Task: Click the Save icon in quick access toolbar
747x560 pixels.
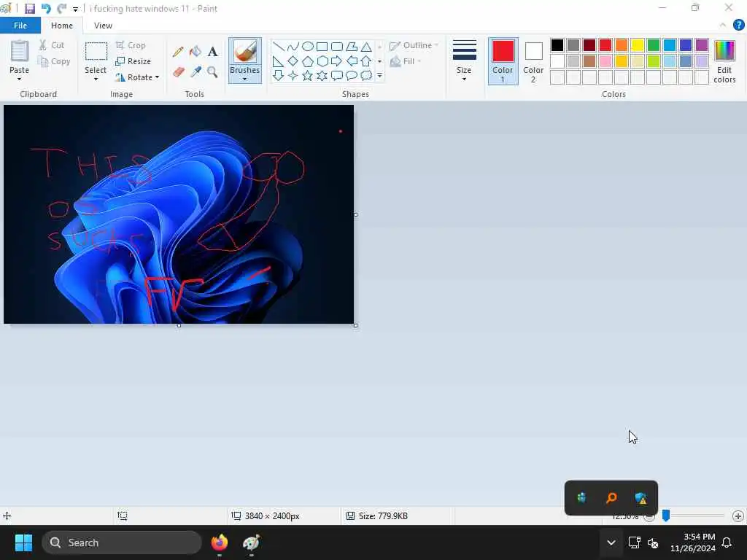Action: [29, 9]
